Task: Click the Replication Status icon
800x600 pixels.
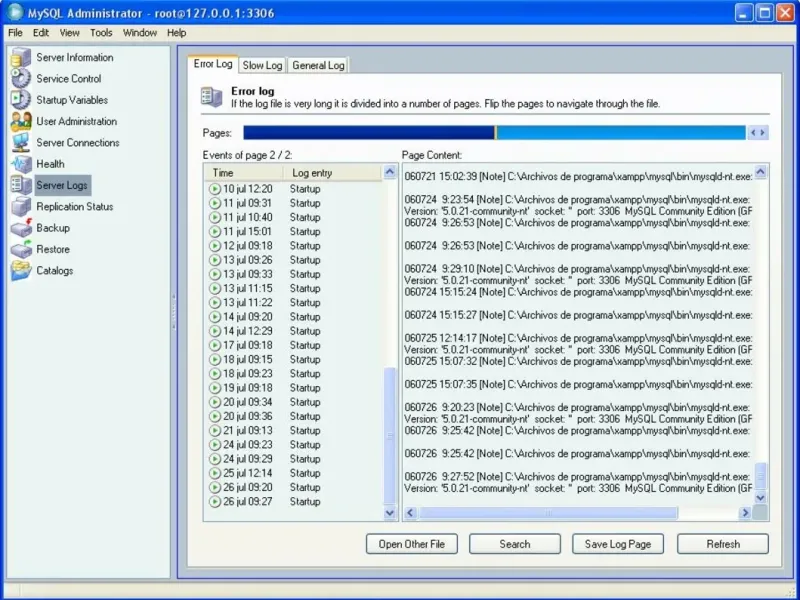Action: pyautogui.click(x=21, y=207)
